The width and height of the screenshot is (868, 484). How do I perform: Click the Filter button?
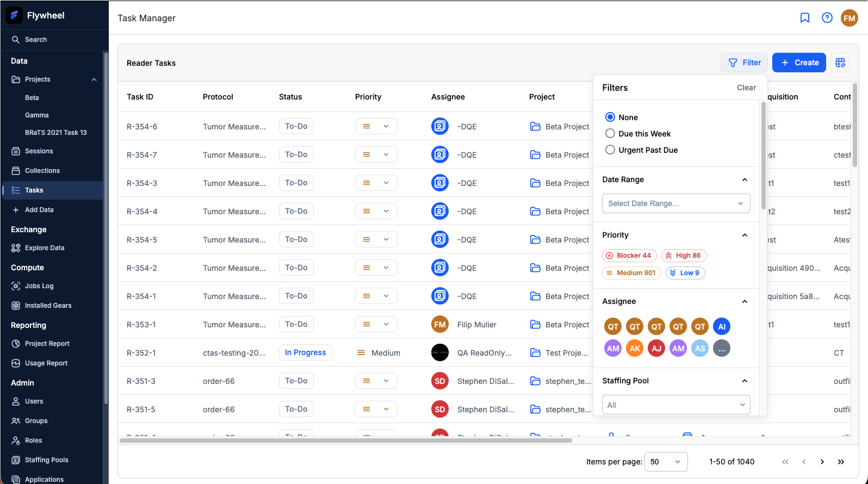744,63
